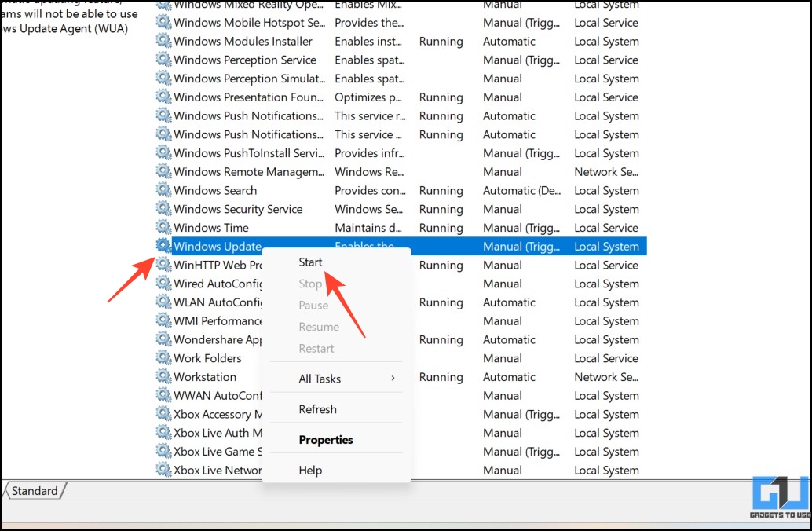Click Help in the context menu
The height and width of the screenshot is (531, 812).
point(310,471)
